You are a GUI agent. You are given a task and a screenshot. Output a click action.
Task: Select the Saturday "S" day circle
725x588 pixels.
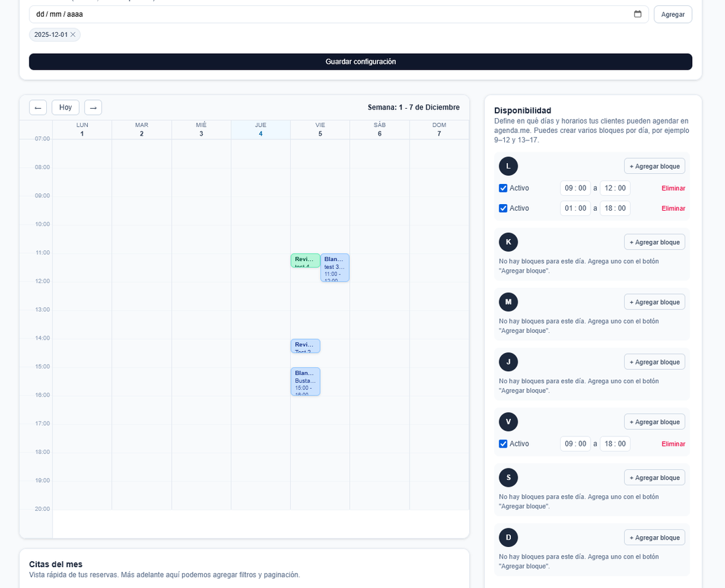(508, 477)
